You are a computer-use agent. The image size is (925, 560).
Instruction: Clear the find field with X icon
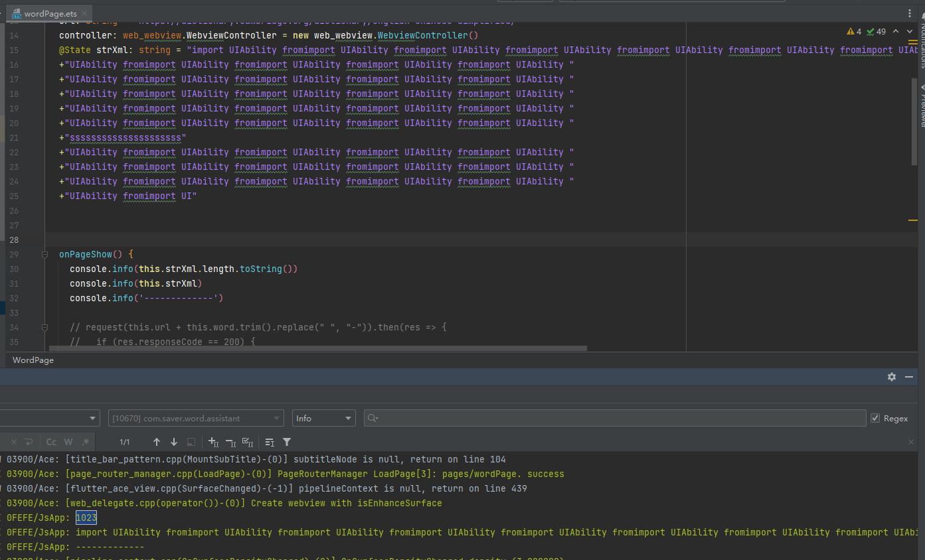click(x=13, y=442)
